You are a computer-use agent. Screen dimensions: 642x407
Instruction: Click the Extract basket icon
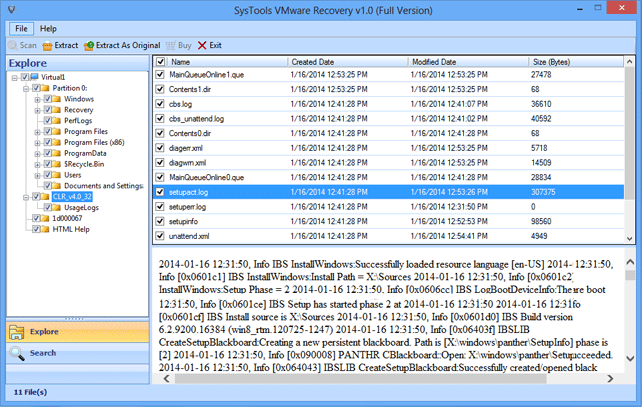[x=47, y=46]
